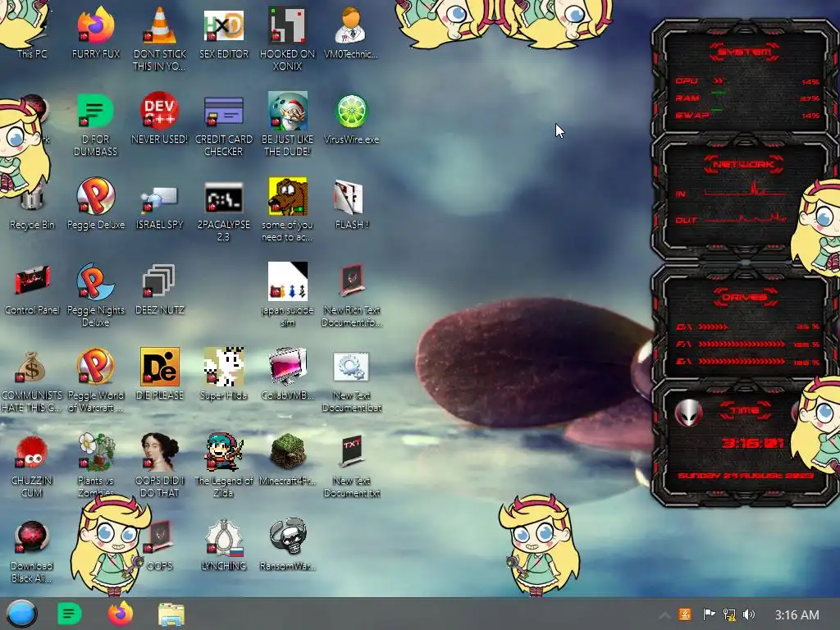Open the FLASH! desktop icon

click(349, 197)
